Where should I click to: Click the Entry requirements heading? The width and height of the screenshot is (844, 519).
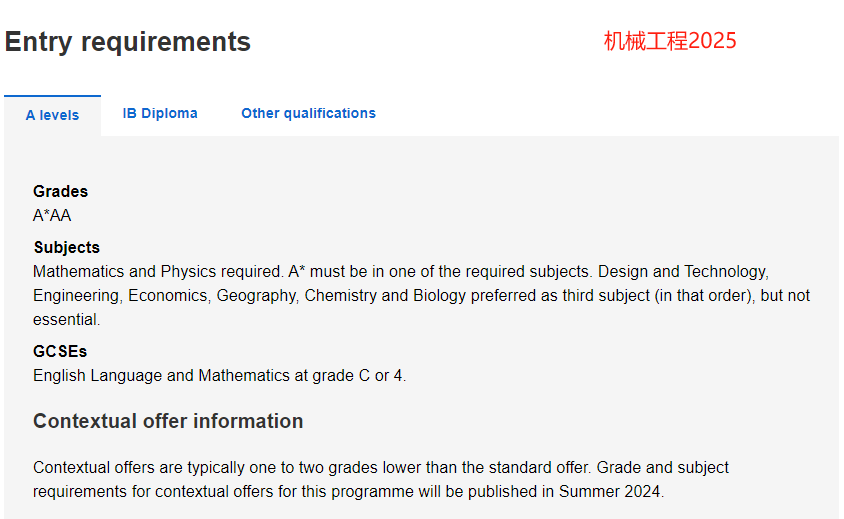(128, 42)
